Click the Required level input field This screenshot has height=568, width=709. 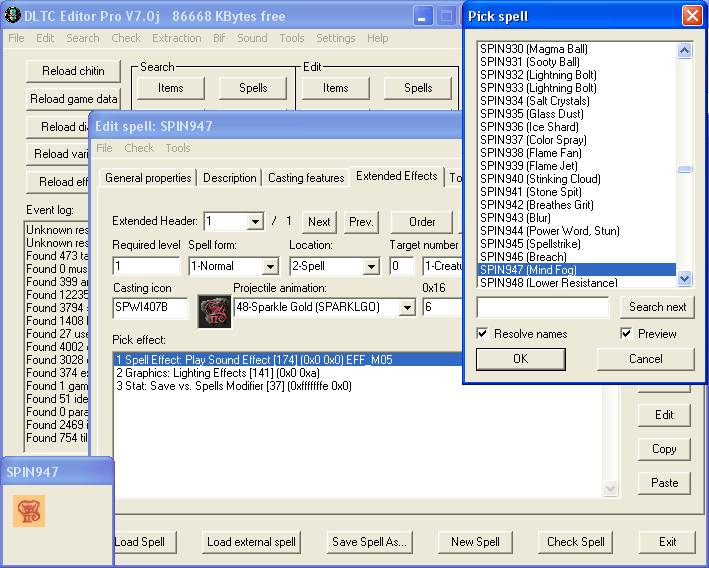(x=146, y=266)
